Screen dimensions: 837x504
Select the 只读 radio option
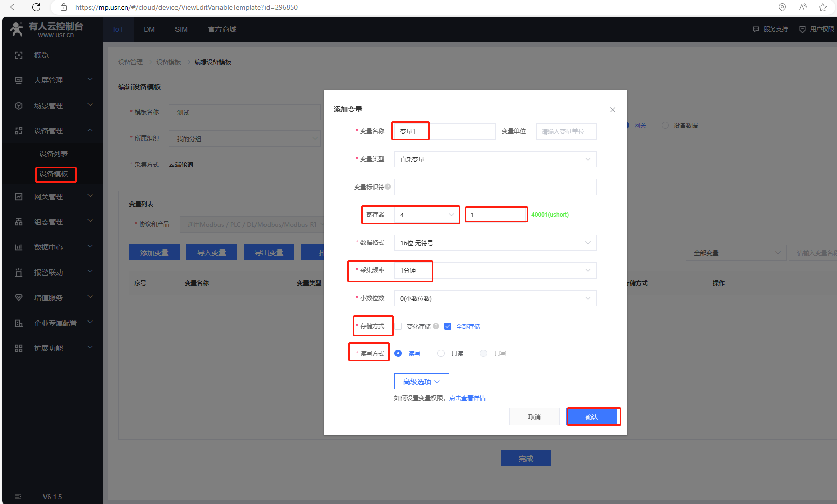point(441,353)
